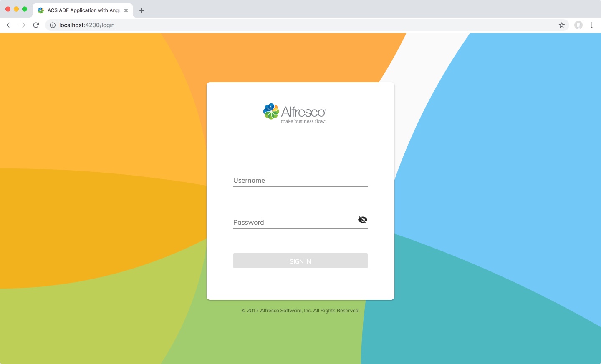
Task: Click the © 2017 Alfresco Software copyright text
Action: tap(300, 311)
